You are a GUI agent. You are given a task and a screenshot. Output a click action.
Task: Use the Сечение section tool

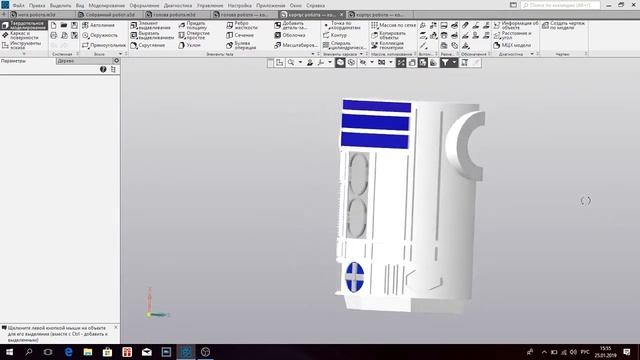[x=240, y=36]
